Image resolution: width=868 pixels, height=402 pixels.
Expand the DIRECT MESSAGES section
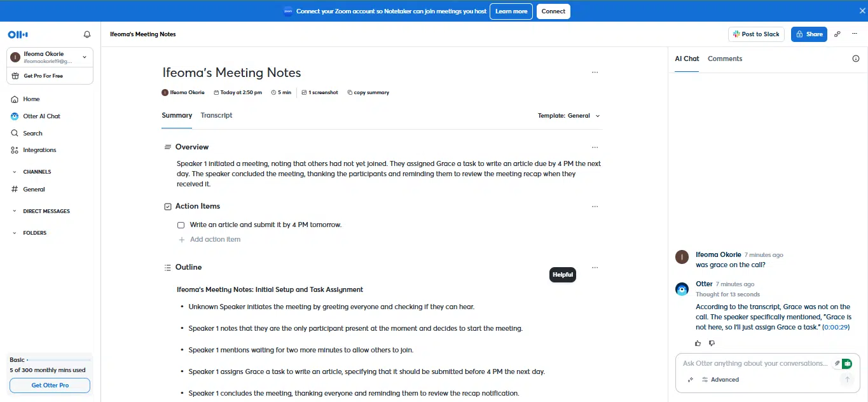[x=15, y=211]
